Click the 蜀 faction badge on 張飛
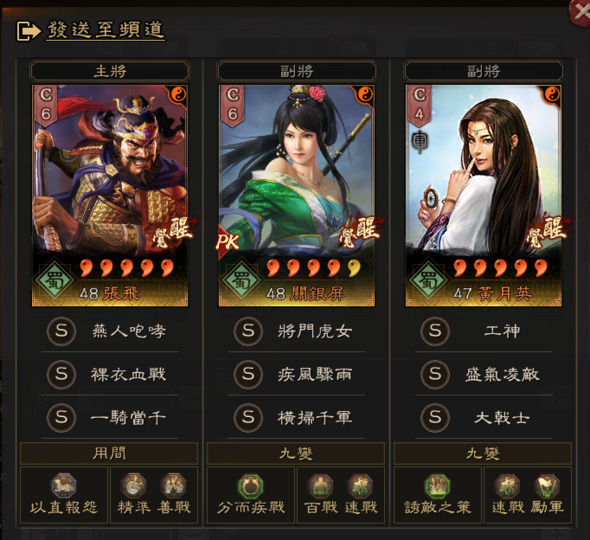Image resolution: width=590 pixels, height=540 pixels. [x=55, y=280]
